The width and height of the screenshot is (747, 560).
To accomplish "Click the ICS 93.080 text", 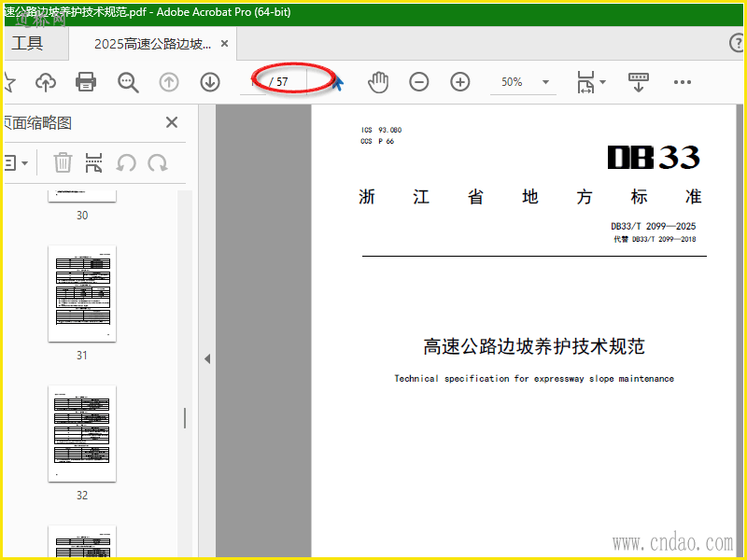I will [381, 130].
